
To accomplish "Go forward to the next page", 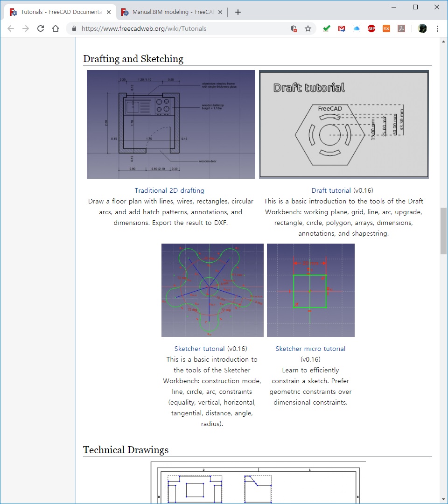I will [26, 28].
